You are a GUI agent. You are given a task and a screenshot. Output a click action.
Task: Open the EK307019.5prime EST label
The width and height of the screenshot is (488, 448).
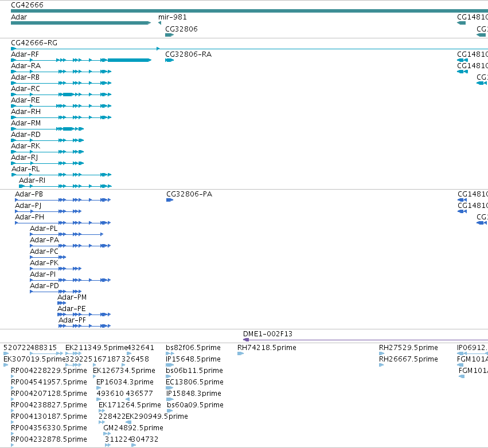(34, 359)
